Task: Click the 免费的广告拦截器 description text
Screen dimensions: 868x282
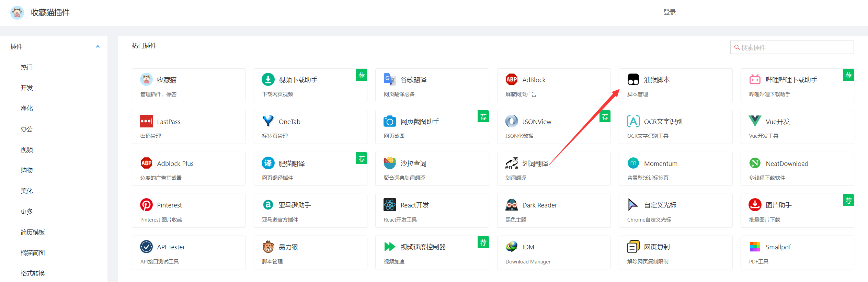Action: point(161,178)
